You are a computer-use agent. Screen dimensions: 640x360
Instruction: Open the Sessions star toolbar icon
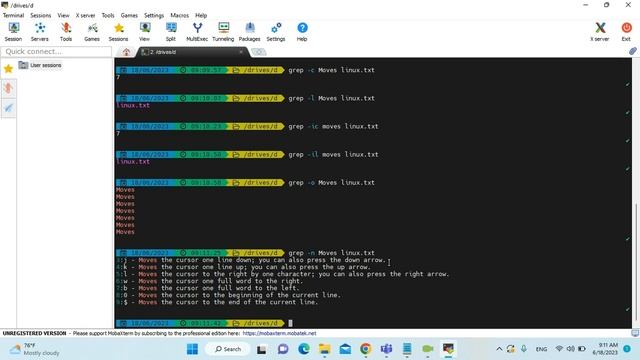(x=118, y=32)
